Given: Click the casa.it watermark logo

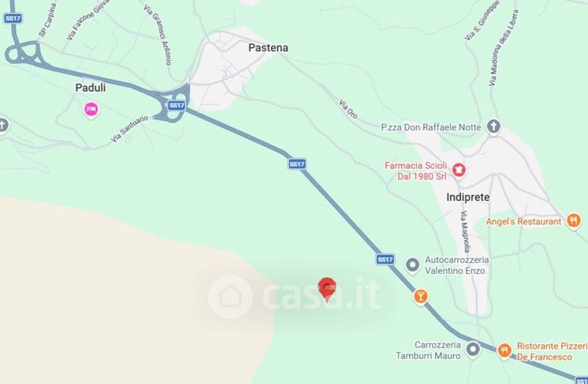Looking at the screenshot, I should (295, 297).
